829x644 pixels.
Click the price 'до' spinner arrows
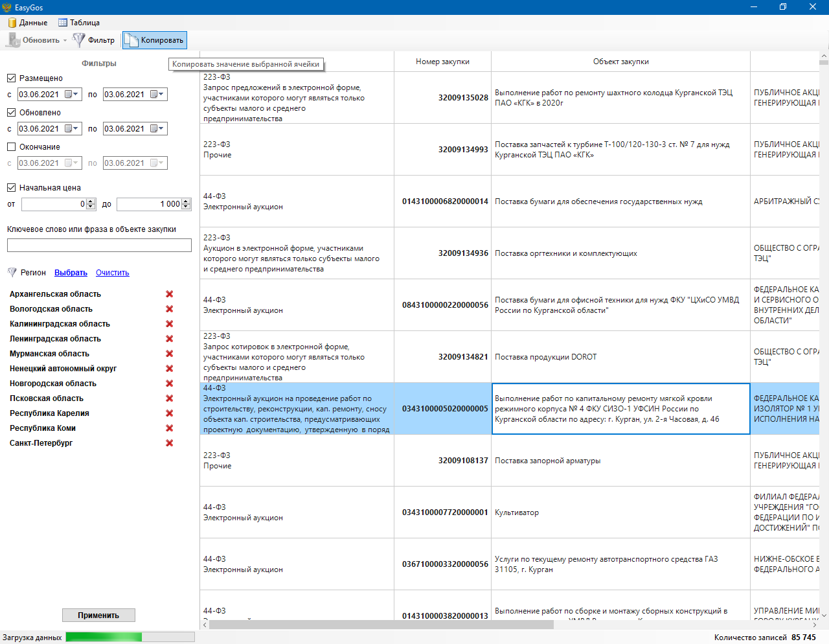186,204
